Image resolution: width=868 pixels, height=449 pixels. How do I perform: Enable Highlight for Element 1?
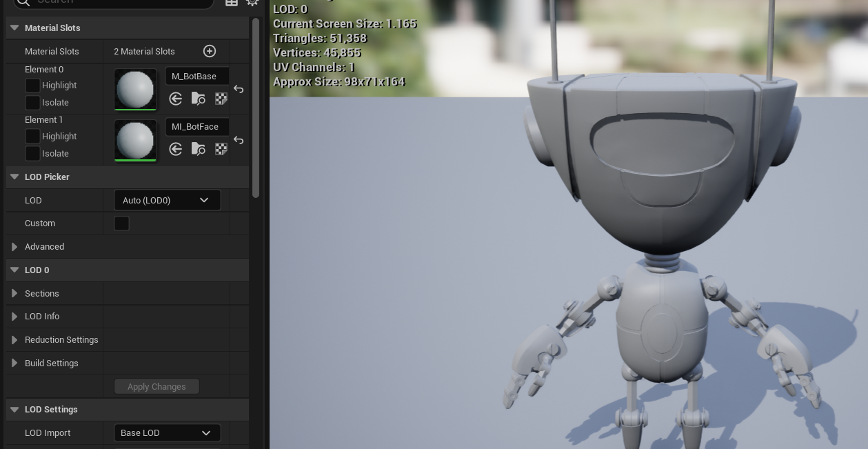[x=32, y=137]
